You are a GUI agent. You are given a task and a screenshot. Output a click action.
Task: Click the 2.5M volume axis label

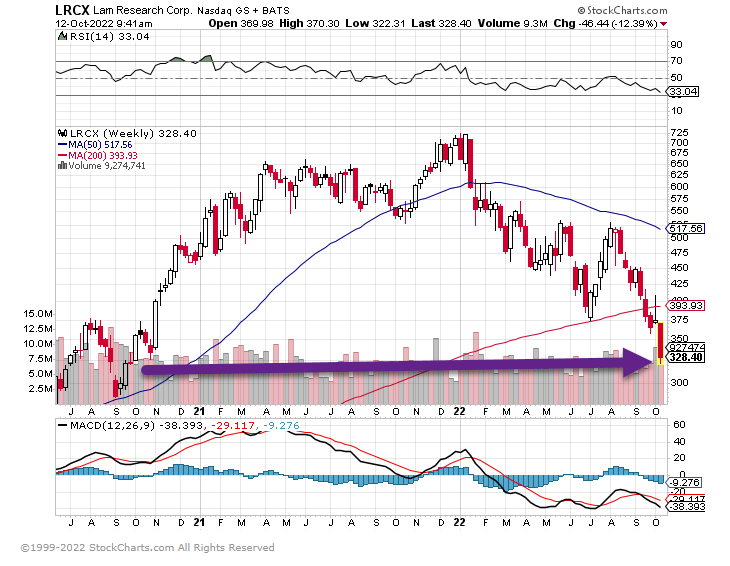click(40, 389)
